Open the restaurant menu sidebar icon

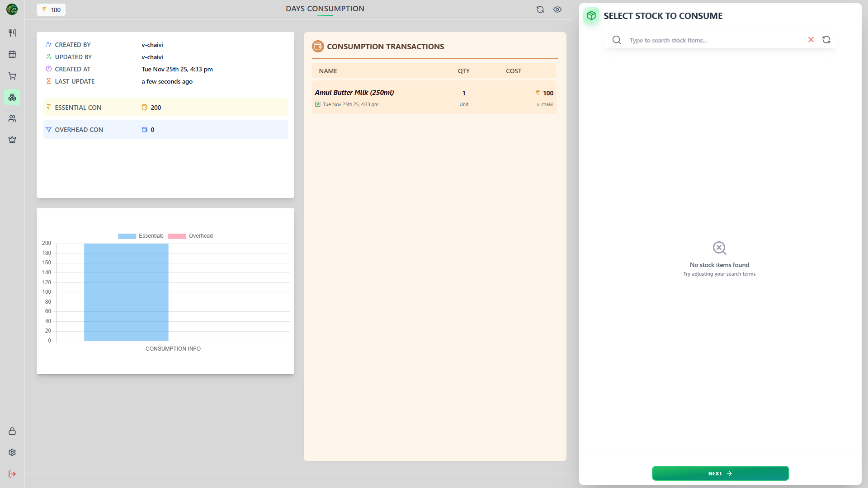(x=12, y=33)
